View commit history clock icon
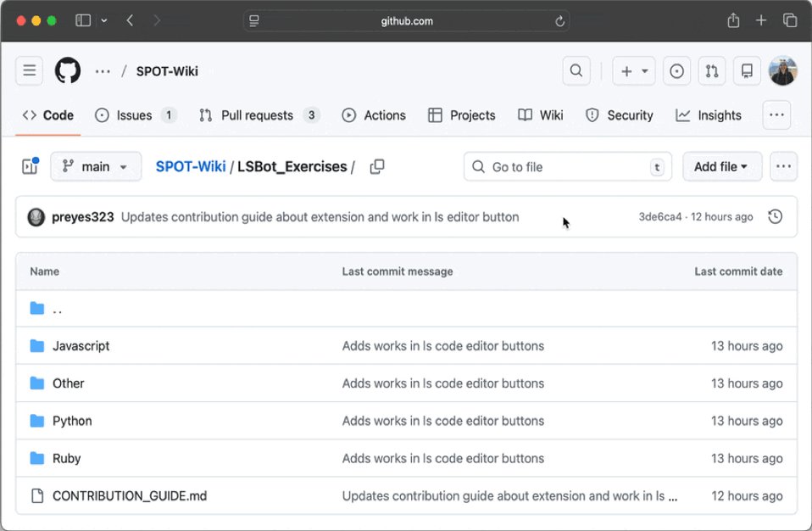The width and height of the screenshot is (812, 531). tap(776, 216)
